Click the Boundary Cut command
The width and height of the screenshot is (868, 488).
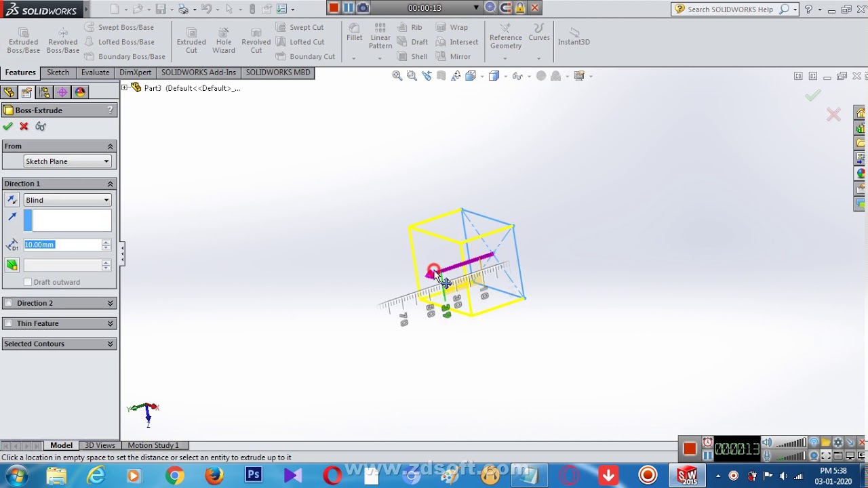tap(305, 56)
